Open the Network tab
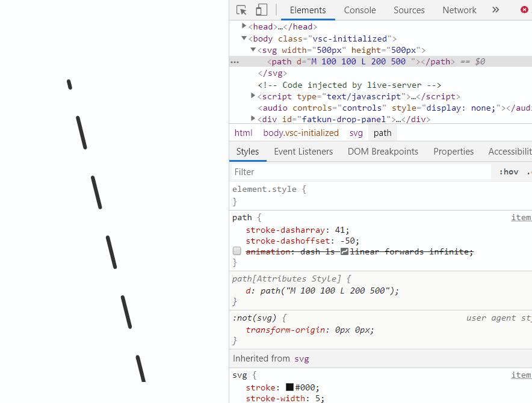 459,10
